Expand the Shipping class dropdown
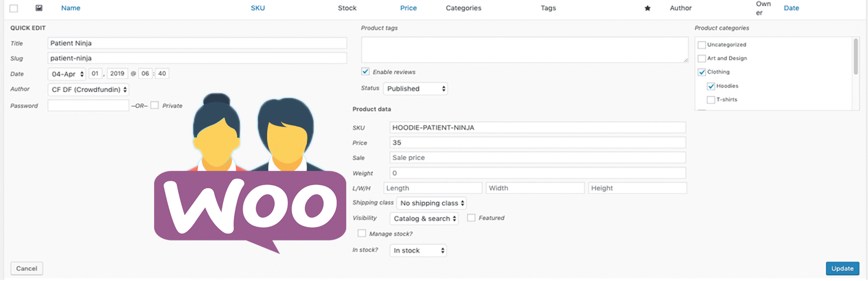This screenshot has width=868, height=281. [432, 203]
